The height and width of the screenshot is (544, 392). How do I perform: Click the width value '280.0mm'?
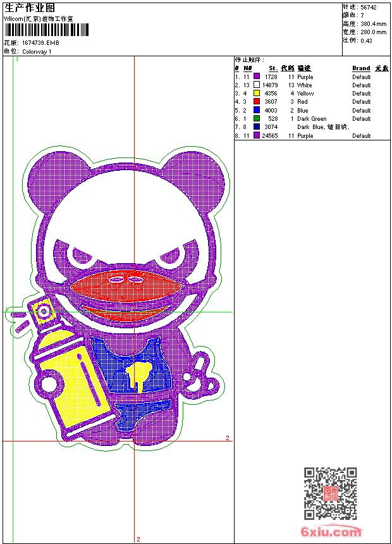[x=373, y=32]
